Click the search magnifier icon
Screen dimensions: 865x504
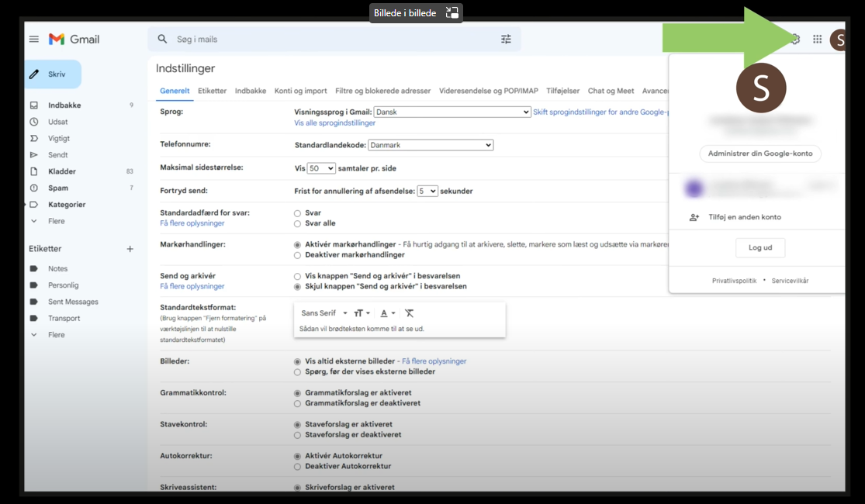pyautogui.click(x=162, y=39)
